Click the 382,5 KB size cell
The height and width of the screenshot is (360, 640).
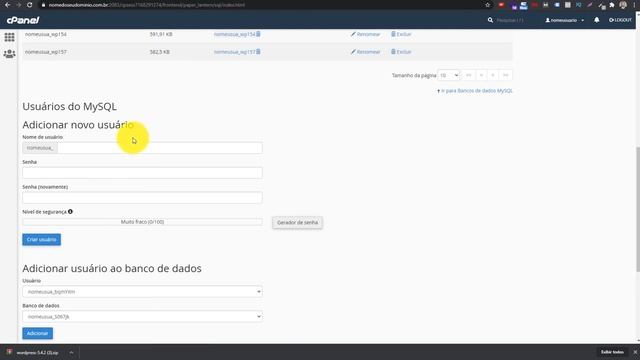coord(160,52)
